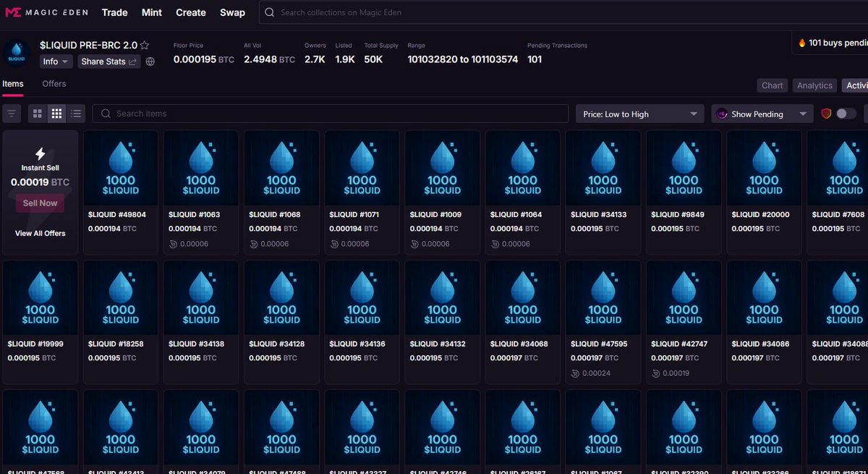Click the 101 buys pending button
This screenshot has width=868, height=474.
click(x=830, y=43)
